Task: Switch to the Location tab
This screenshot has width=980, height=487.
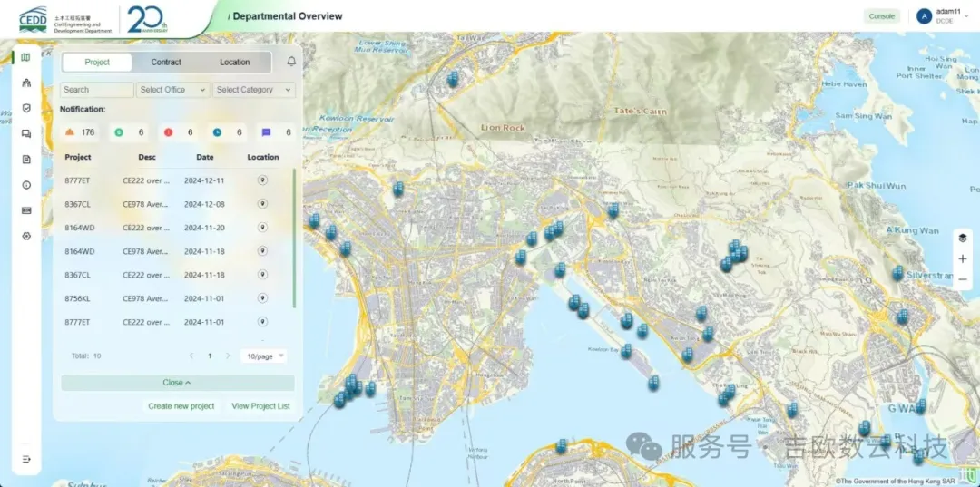Action: pyautogui.click(x=234, y=63)
